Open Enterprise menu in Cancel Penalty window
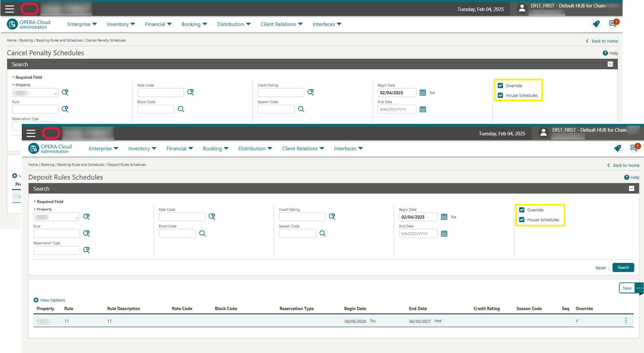The height and width of the screenshot is (353, 644). (82, 24)
